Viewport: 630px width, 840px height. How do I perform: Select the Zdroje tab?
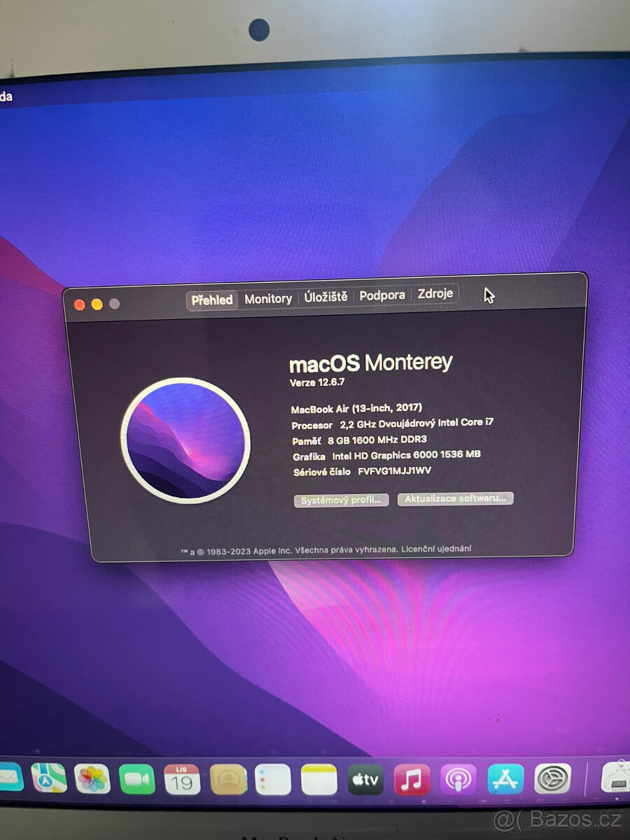[435, 294]
